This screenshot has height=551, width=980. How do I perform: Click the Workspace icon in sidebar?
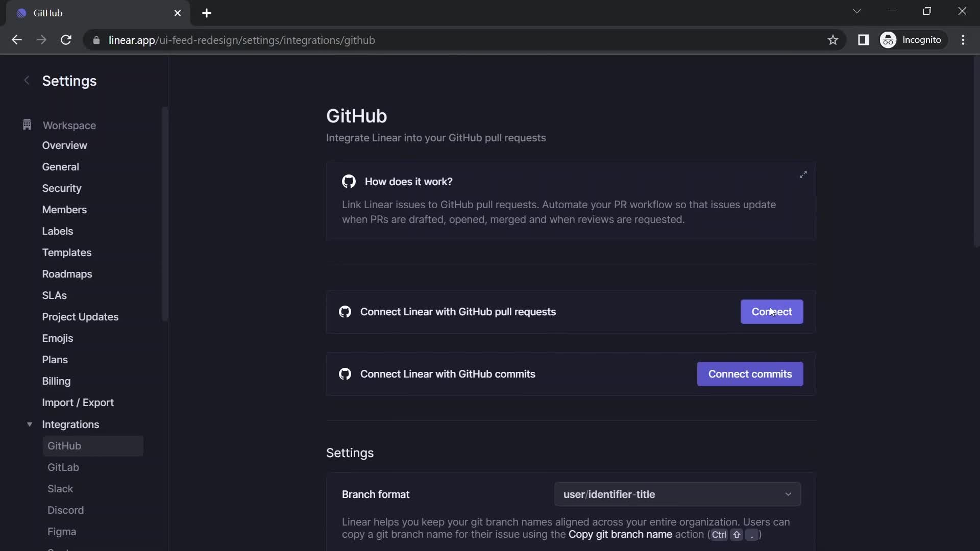point(26,124)
